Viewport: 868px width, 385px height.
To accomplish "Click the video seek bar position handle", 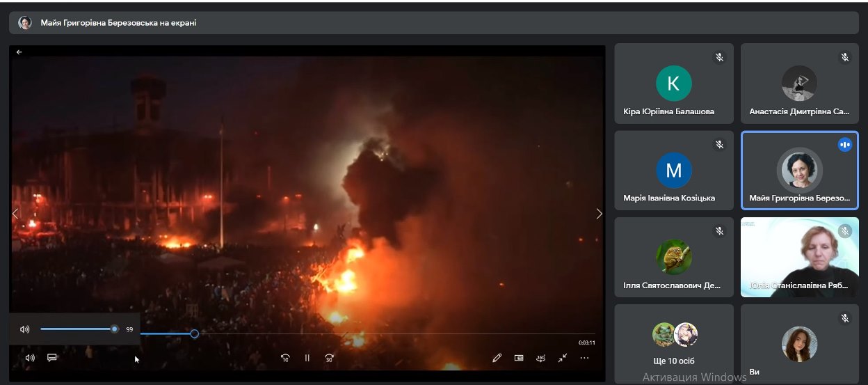I will (195, 333).
